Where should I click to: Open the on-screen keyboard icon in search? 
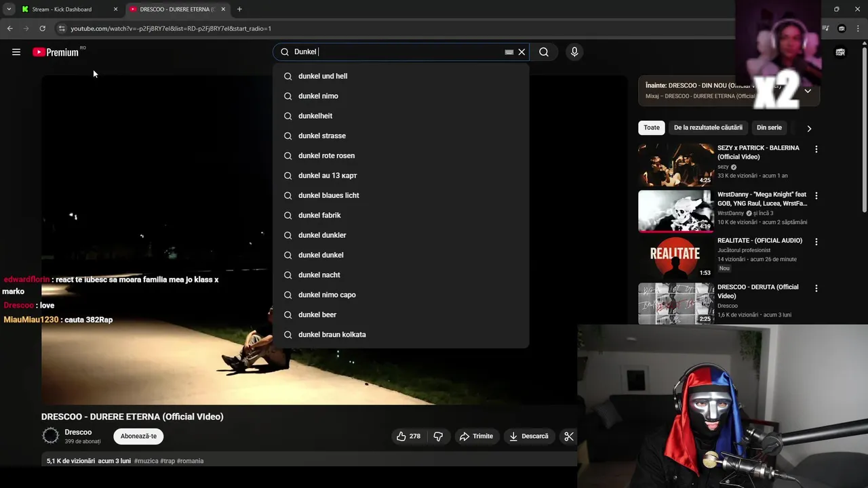click(509, 52)
